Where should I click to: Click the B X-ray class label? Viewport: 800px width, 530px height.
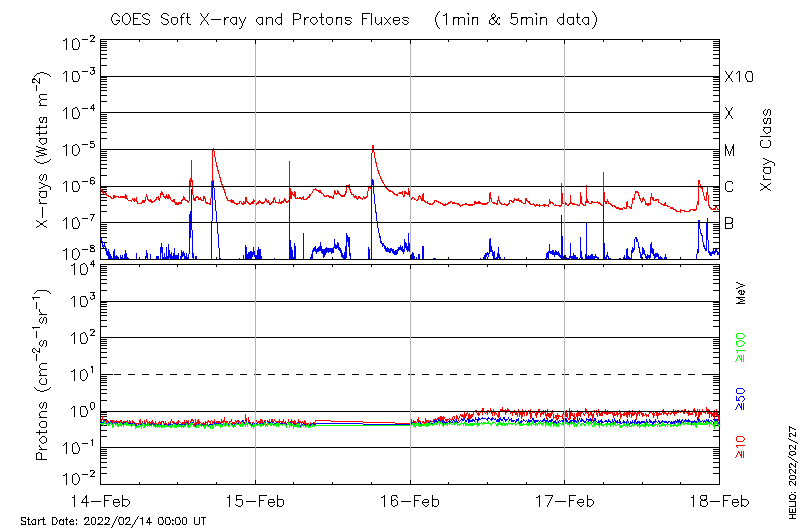tap(730, 223)
